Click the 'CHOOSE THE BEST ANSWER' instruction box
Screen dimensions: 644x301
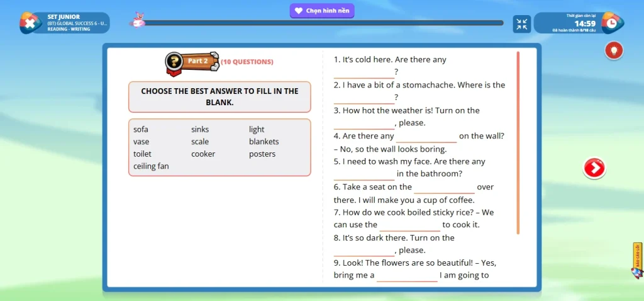click(x=219, y=97)
